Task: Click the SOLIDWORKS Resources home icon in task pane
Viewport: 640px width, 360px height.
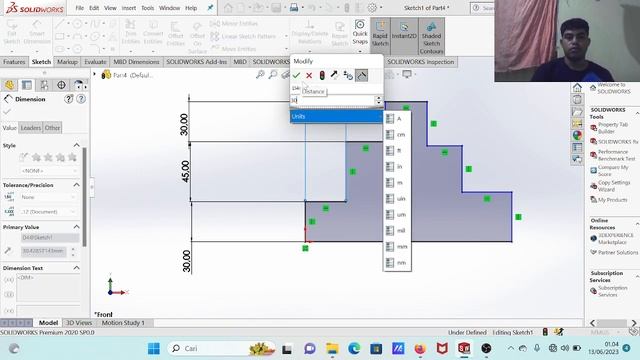Action: (x=577, y=88)
